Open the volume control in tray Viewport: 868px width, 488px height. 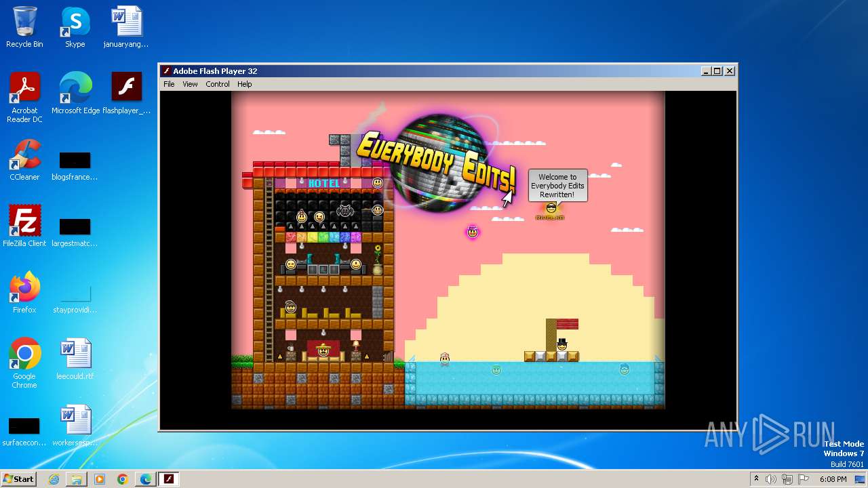click(x=771, y=479)
